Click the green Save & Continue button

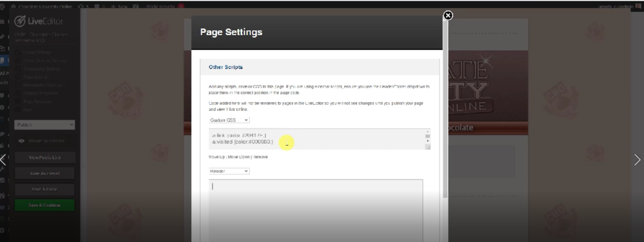pyautogui.click(x=45, y=205)
